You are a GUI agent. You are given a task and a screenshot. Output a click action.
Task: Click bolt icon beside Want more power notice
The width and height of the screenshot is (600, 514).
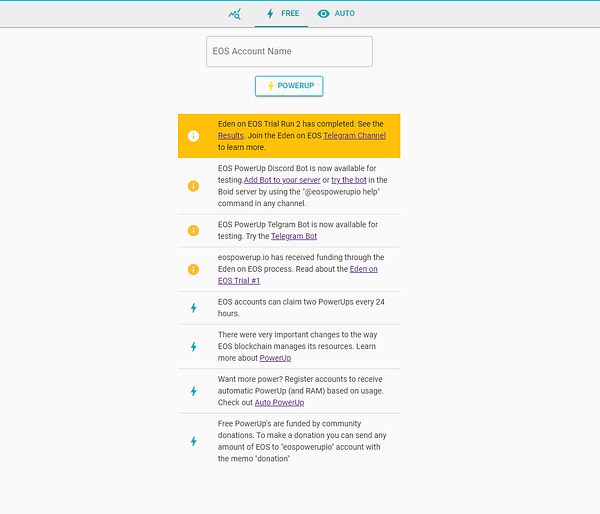pos(194,391)
